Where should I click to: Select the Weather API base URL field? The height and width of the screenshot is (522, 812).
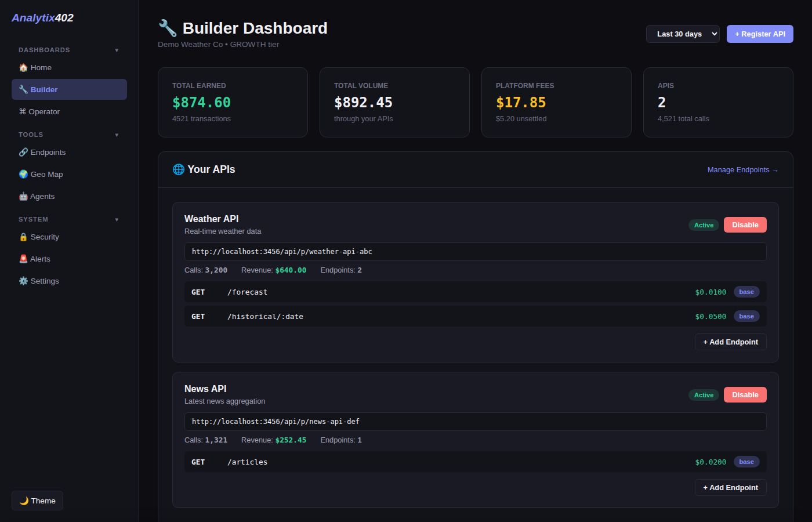475,252
